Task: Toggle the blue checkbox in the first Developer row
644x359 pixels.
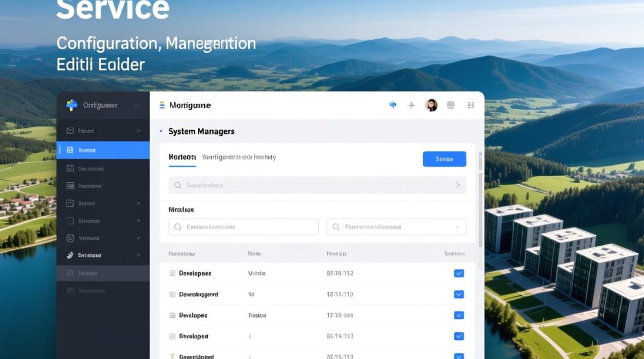Action: (459, 273)
